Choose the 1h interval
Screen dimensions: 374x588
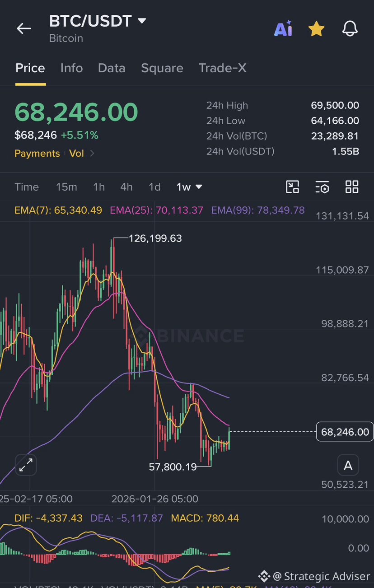point(99,187)
